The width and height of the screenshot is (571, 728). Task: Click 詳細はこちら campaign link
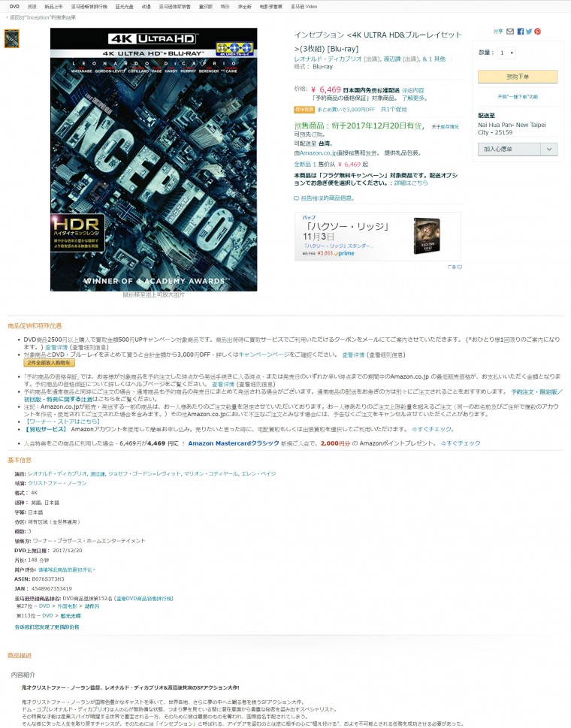tap(411, 183)
